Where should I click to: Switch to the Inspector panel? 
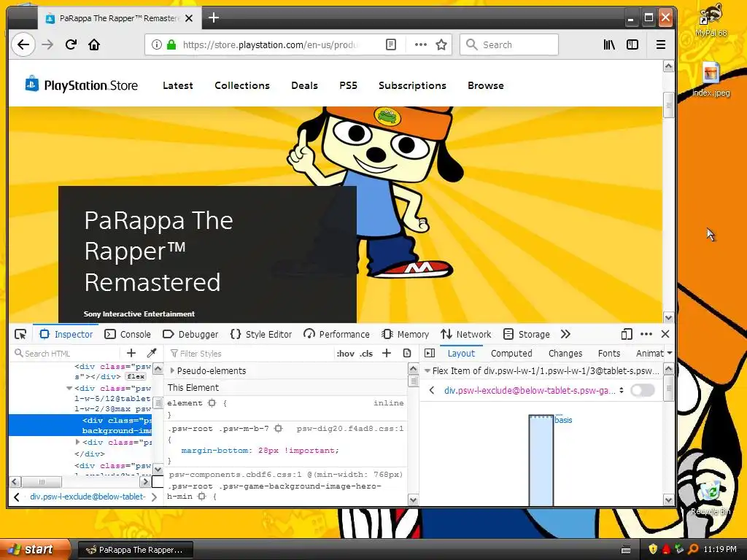pyautogui.click(x=66, y=334)
